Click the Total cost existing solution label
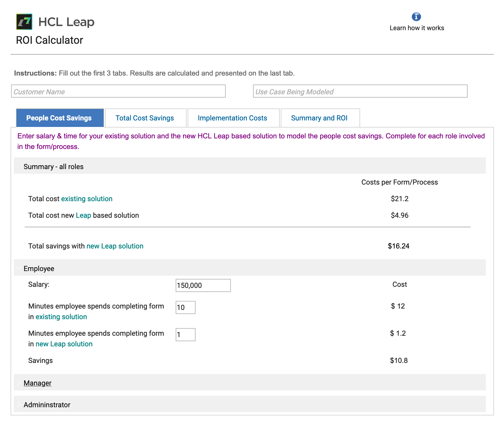 70,199
